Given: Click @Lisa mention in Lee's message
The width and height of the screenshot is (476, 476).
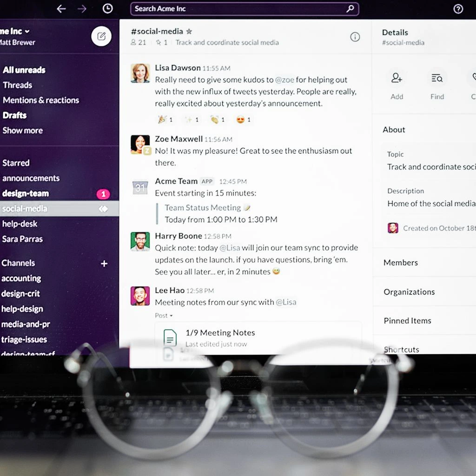Looking at the screenshot, I should pyautogui.click(x=286, y=302).
